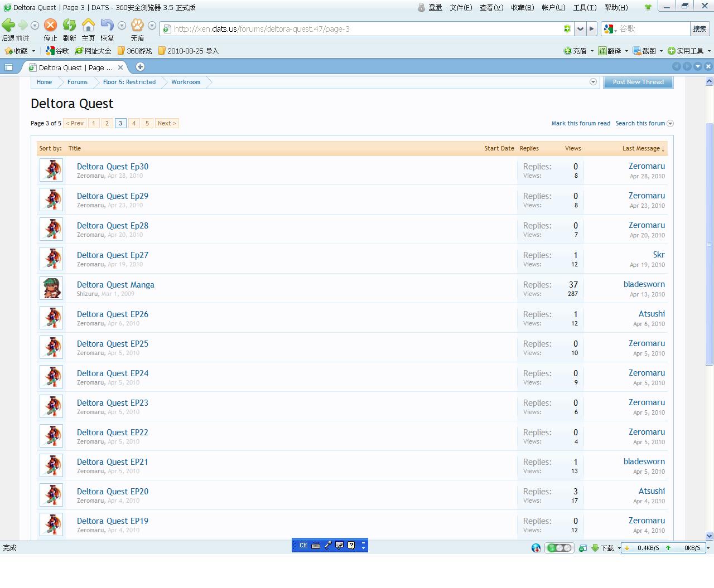Open the 翻译 translate tool
714x588 pixels.
tap(610, 51)
